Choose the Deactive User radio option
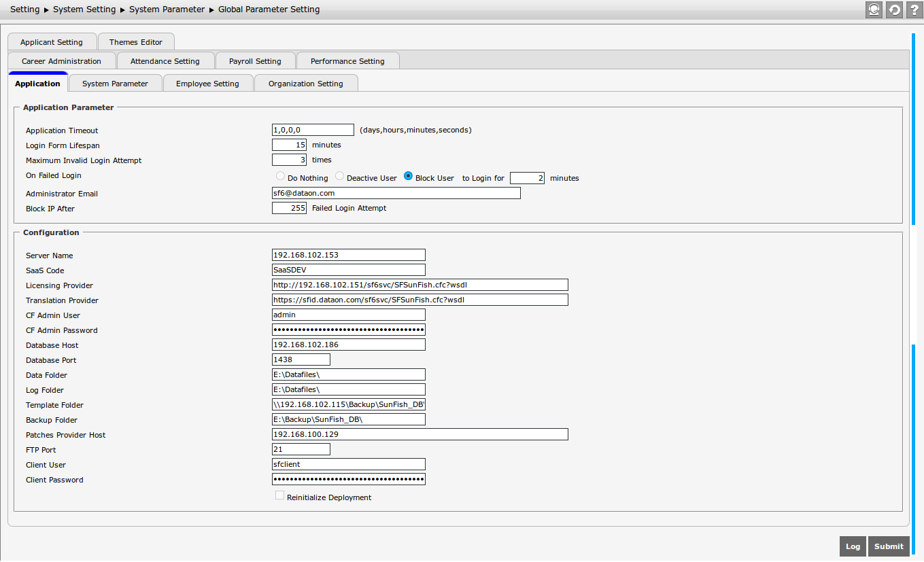The width and height of the screenshot is (924, 562). click(x=340, y=176)
